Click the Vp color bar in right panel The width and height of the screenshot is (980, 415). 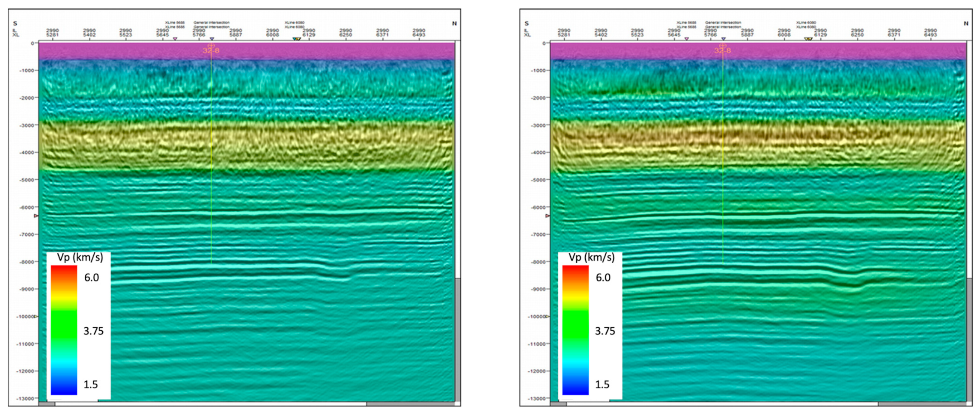pos(575,330)
